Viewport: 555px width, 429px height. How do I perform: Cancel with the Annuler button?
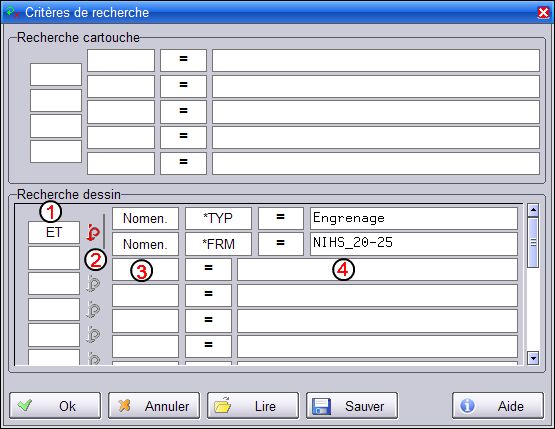(x=154, y=406)
